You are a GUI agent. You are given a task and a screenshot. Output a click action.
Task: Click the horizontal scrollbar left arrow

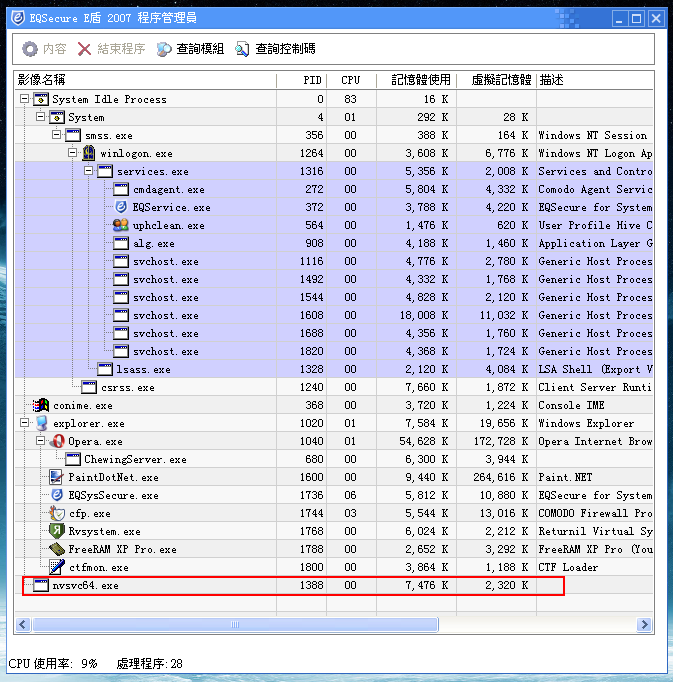[23, 625]
